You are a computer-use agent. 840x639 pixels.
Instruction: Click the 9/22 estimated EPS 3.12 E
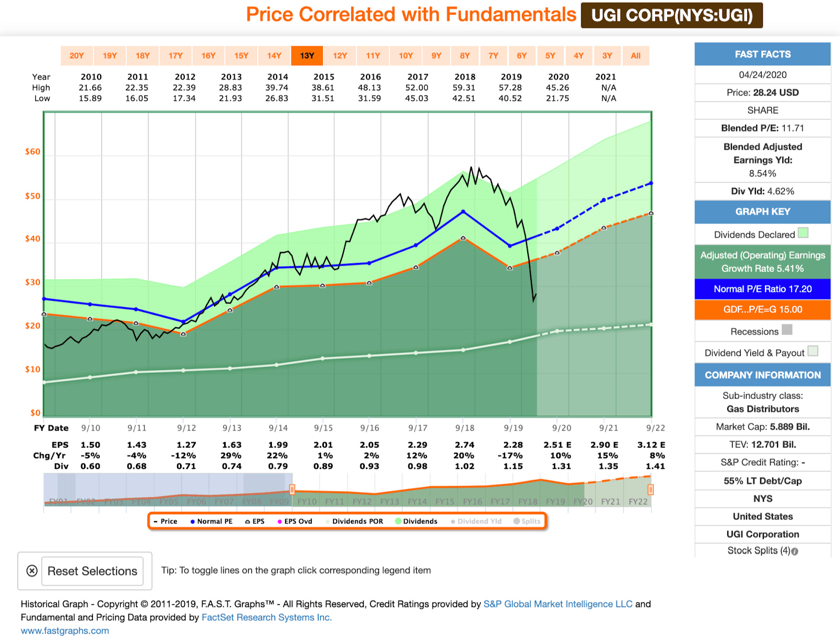pos(651,445)
